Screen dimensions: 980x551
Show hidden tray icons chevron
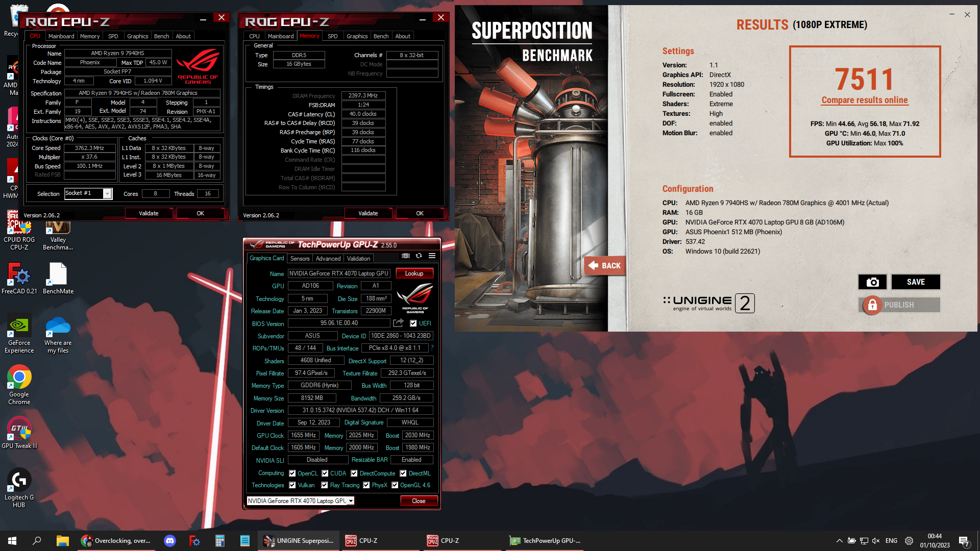[840, 541]
